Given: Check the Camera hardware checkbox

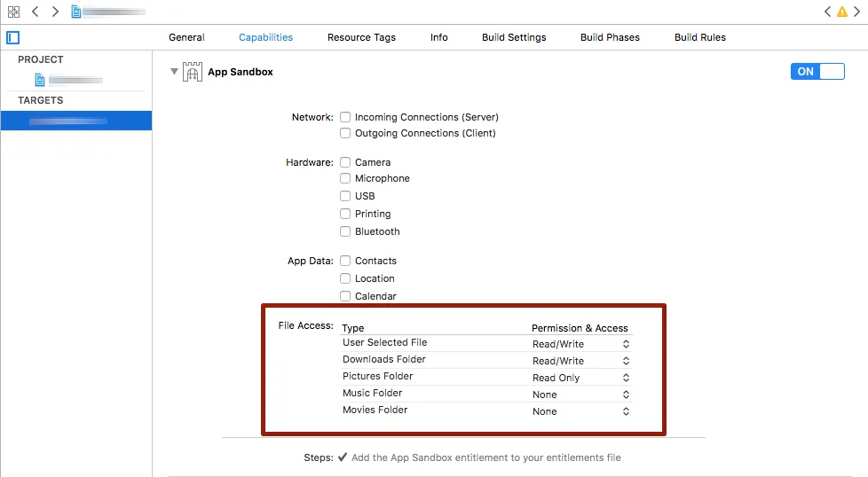Looking at the screenshot, I should click(x=345, y=162).
